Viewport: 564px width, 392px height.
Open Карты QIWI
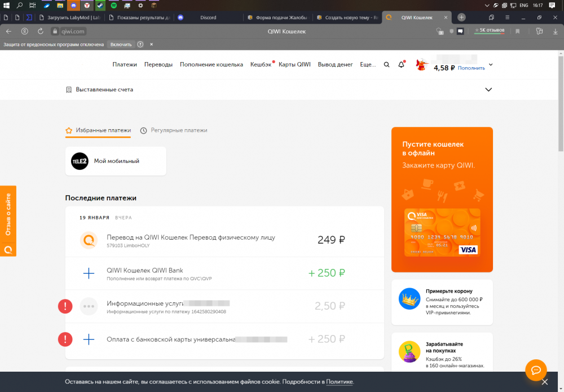coord(294,64)
